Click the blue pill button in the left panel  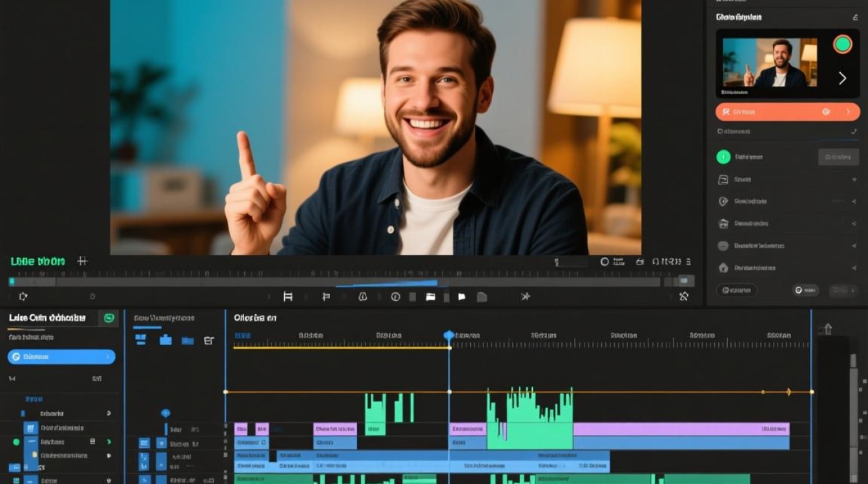coord(61,356)
